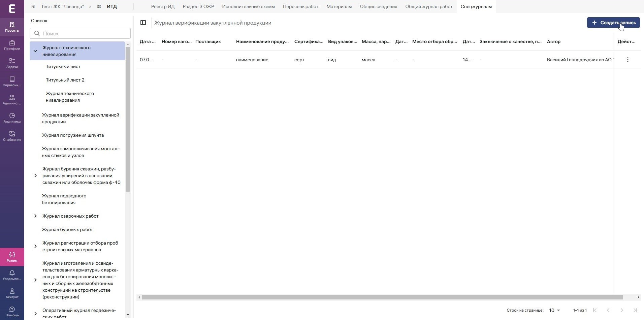Focus the Поиск search field
The width and height of the screenshot is (644, 320).
(80, 33)
